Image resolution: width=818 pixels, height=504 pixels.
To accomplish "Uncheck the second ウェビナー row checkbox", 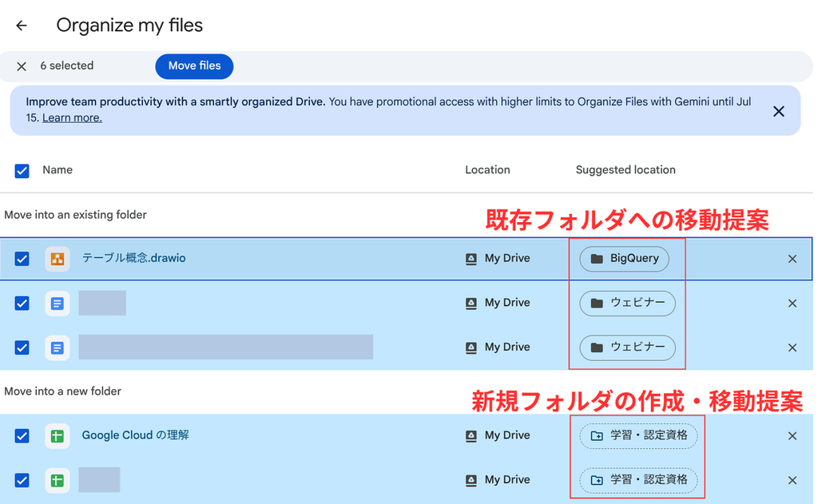I will point(22,347).
